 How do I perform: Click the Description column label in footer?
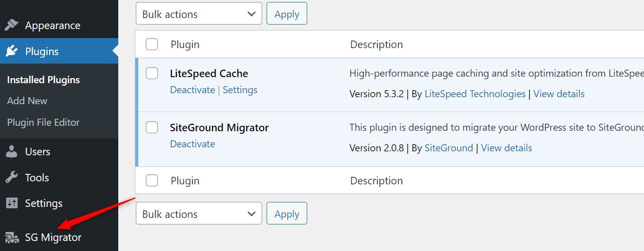click(x=376, y=180)
